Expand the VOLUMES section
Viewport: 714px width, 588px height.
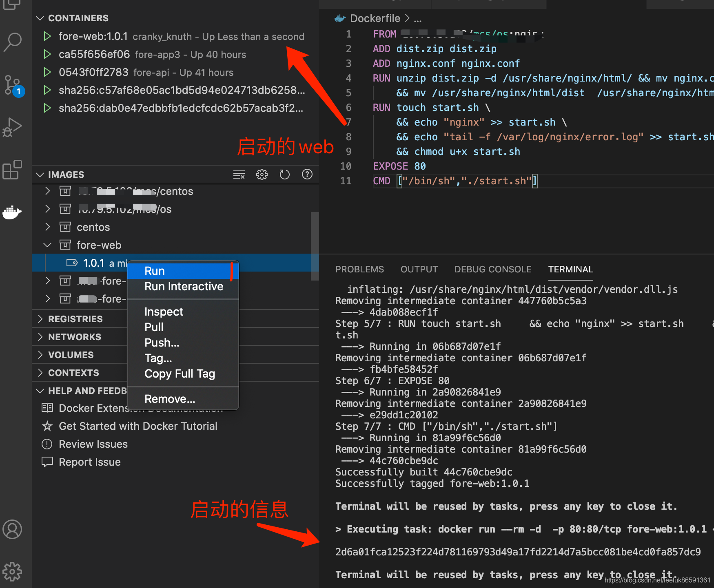click(x=40, y=355)
